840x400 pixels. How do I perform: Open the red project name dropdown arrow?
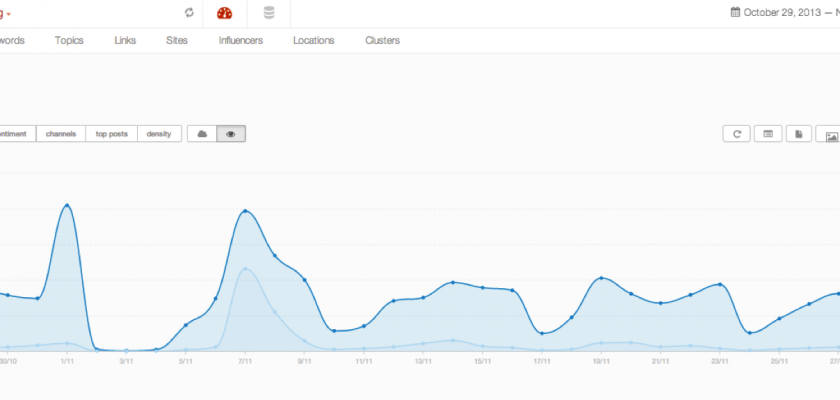(9, 14)
